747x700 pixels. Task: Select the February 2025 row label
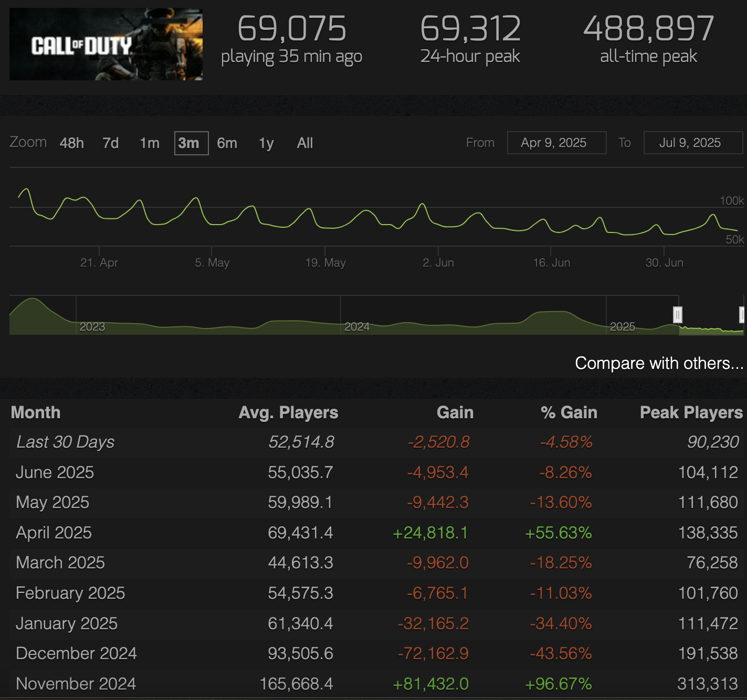pos(70,593)
